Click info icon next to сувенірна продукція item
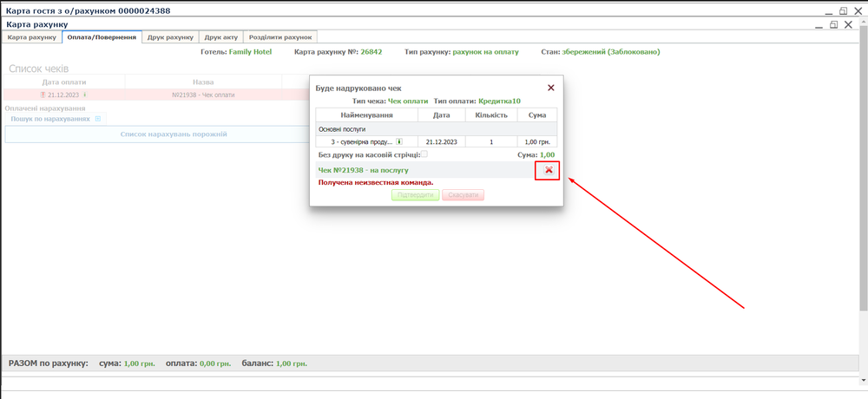The width and height of the screenshot is (868, 399). [398, 141]
